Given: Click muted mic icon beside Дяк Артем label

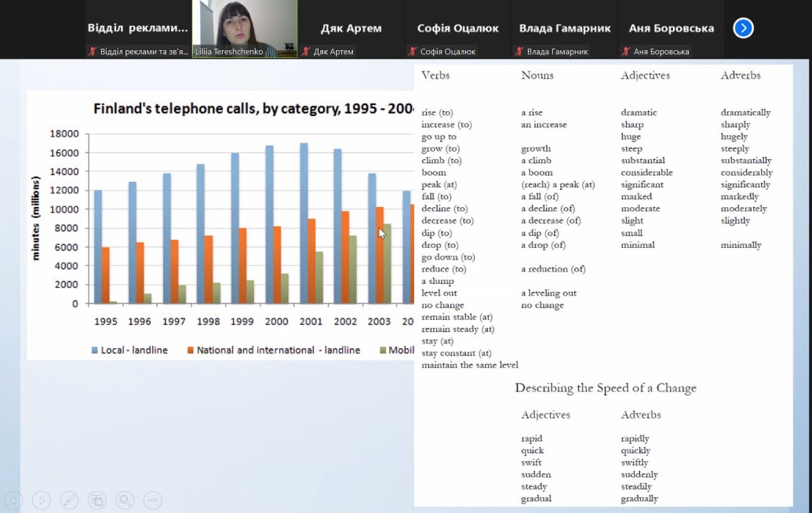Looking at the screenshot, I should click(x=306, y=52).
